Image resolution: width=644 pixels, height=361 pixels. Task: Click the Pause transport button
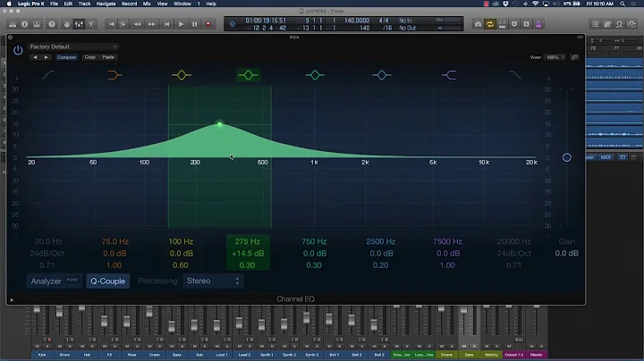click(x=195, y=24)
